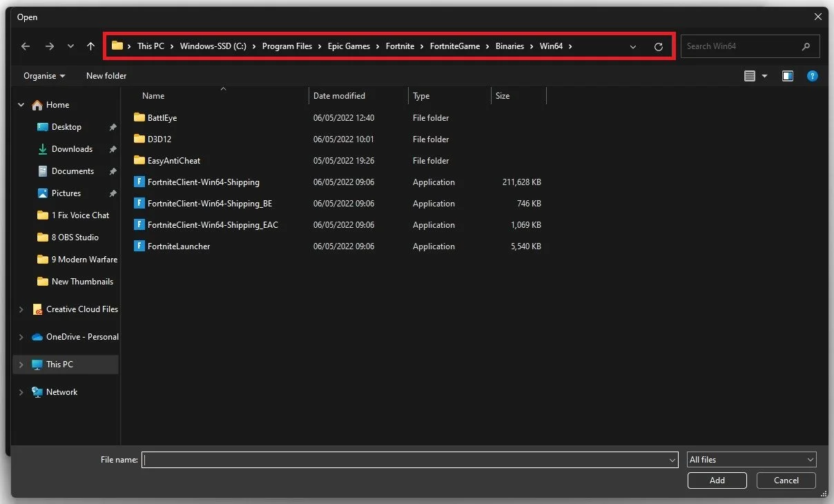Click 211,628 KB size cell
Viewport: 834px width, 504px height.
tap(522, 182)
